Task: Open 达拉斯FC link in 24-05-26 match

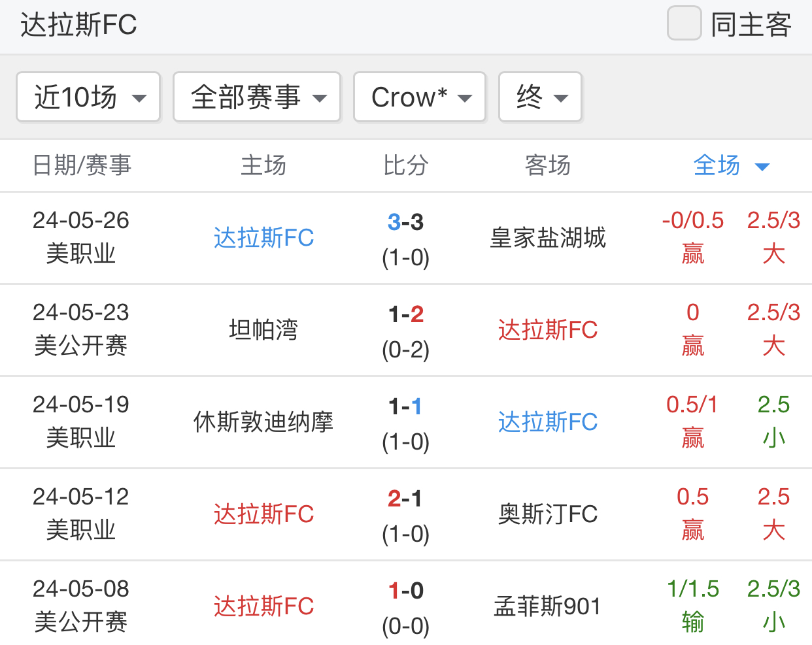Action: point(263,238)
